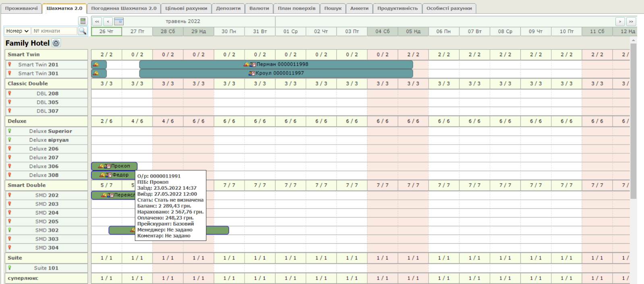Switch to Погодинна Шахматка 2.0 tab
This screenshot has width=644, height=284.
124,8
